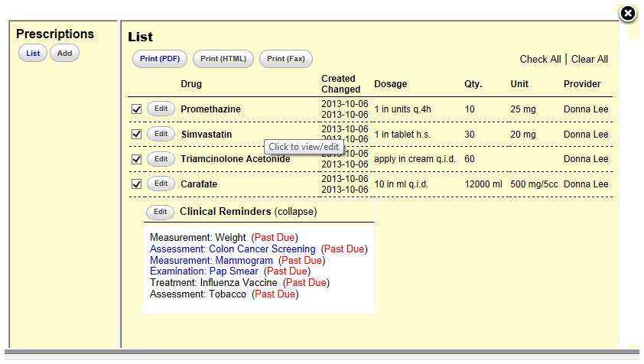Click the Prescriptions List button

pos(33,54)
